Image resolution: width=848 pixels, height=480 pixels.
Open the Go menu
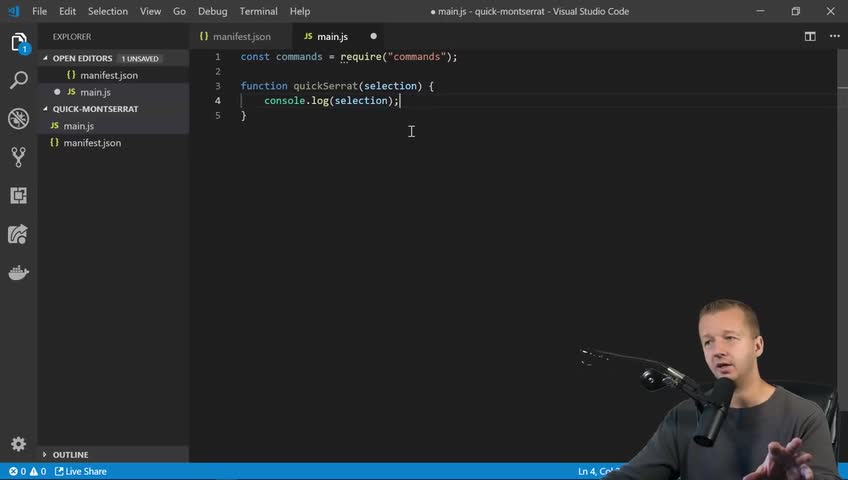(x=179, y=11)
